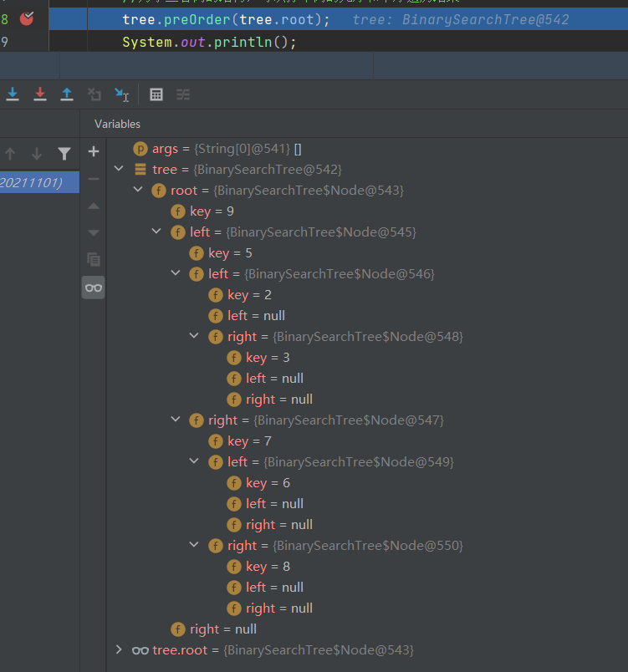Collapse the left Node@549 entry
The image size is (628, 672).
pyautogui.click(x=194, y=461)
